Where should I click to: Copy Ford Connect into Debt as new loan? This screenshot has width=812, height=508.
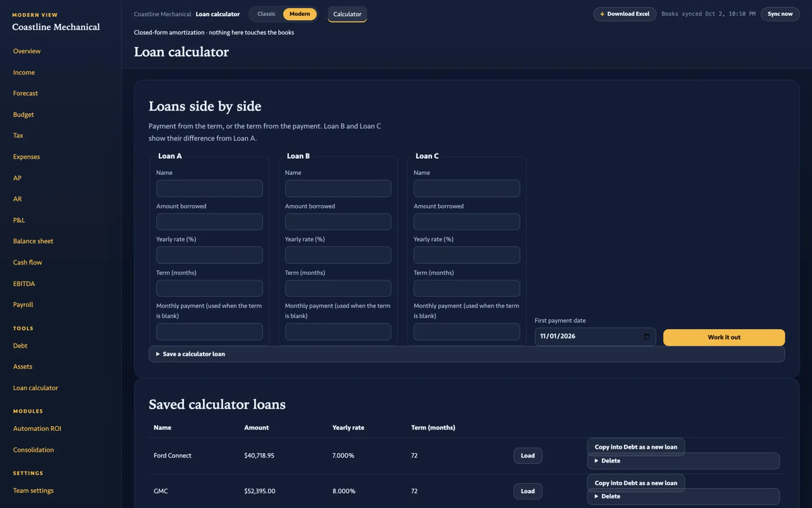(x=636, y=447)
